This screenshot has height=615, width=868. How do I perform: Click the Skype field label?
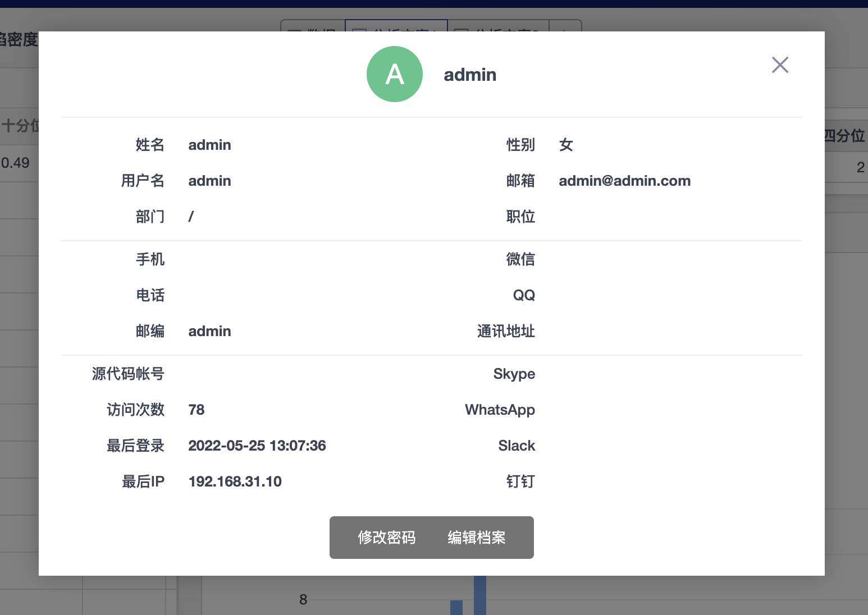(x=514, y=374)
